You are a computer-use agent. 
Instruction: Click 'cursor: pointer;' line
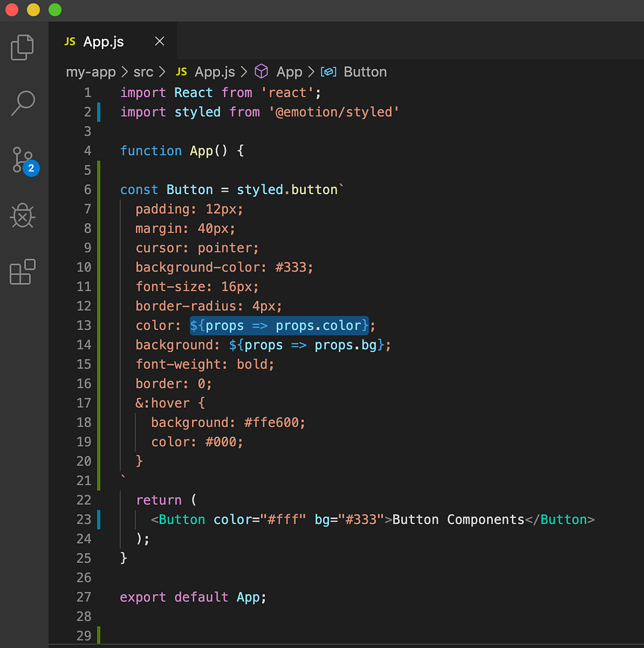(x=197, y=248)
